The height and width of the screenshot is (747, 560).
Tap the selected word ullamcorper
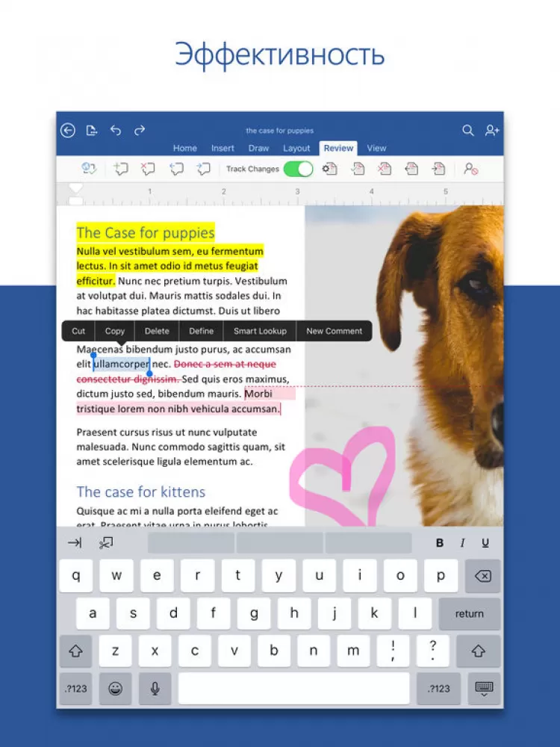(122, 364)
